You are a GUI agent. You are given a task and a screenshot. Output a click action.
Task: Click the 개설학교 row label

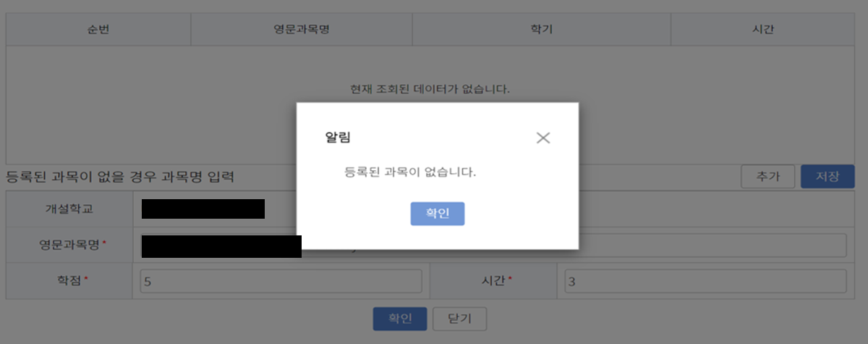(x=69, y=209)
